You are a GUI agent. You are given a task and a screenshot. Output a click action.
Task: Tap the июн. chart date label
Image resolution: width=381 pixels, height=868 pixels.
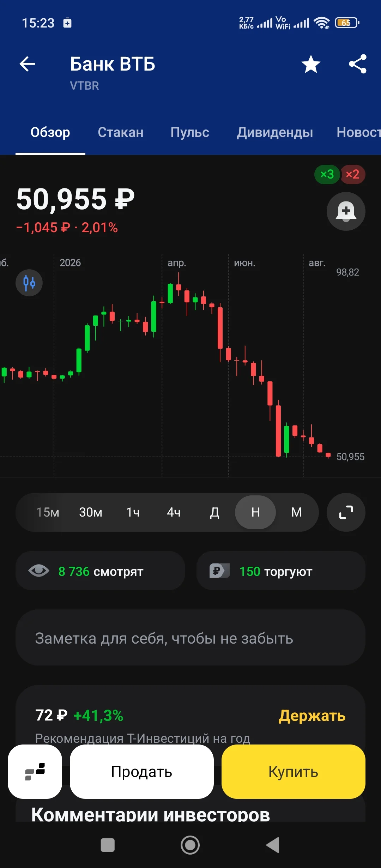(x=244, y=263)
